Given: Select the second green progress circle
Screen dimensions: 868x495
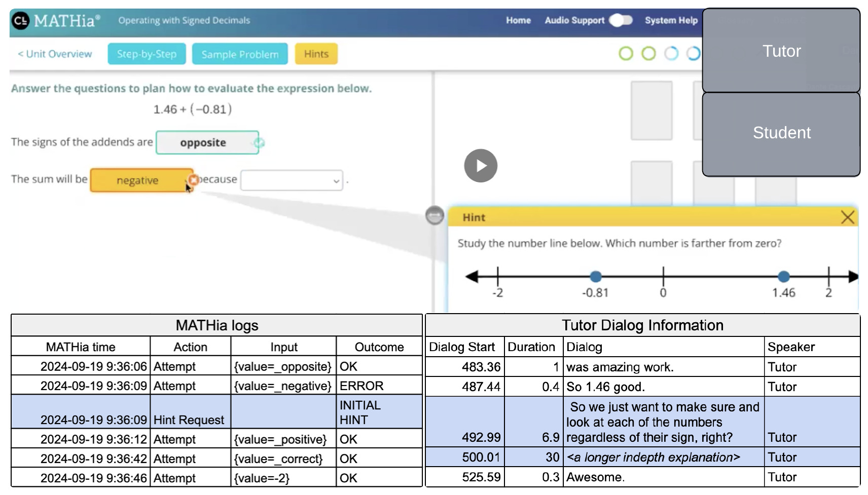Looking at the screenshot, I should click(x=648, y=53).
